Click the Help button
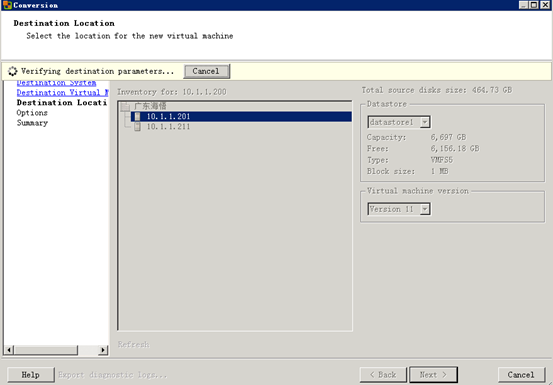The height and width of the screenshot is (385, 553). [x=31, y=375]
